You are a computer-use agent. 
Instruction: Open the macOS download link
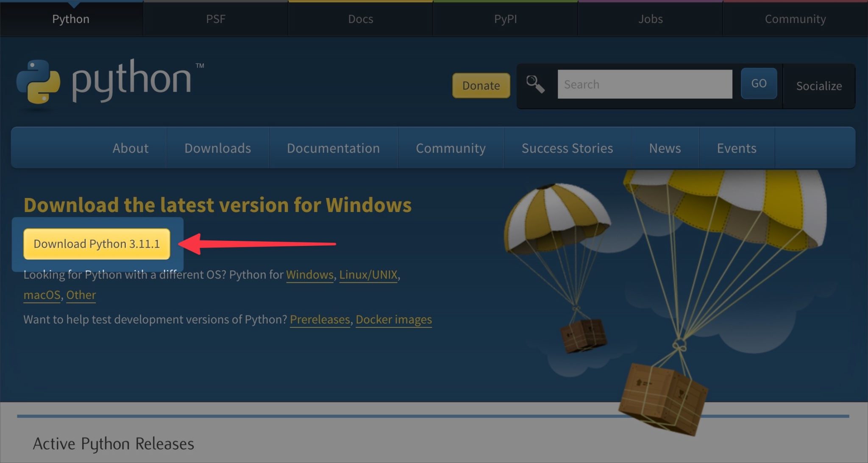(42, 295)
